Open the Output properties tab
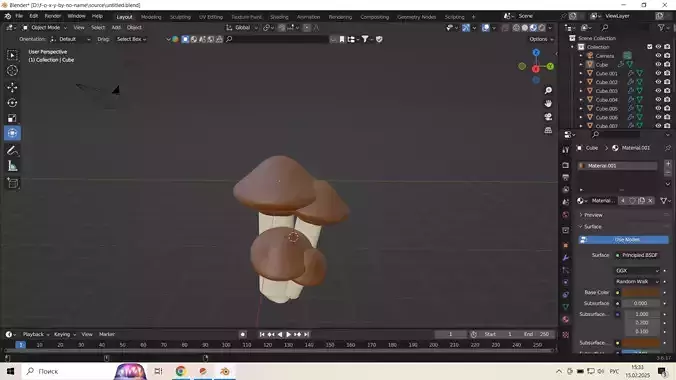Screen dimensions: 676x380 [x=566, y=177]
